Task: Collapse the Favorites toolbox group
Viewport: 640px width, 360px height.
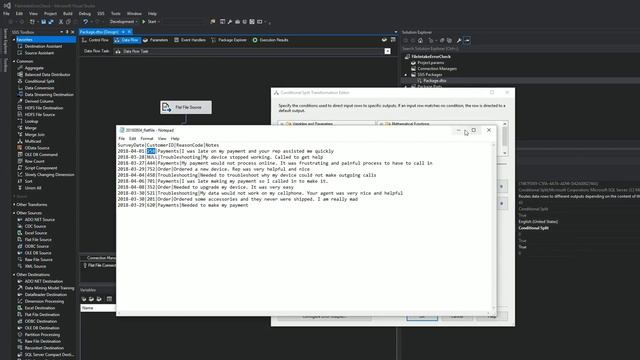Action: [14, 40]
